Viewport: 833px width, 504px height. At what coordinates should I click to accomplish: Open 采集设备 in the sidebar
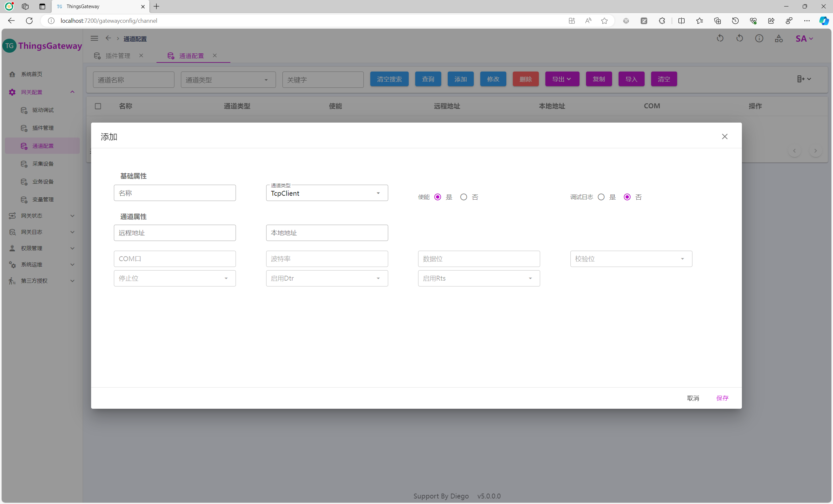coord(43,164)
